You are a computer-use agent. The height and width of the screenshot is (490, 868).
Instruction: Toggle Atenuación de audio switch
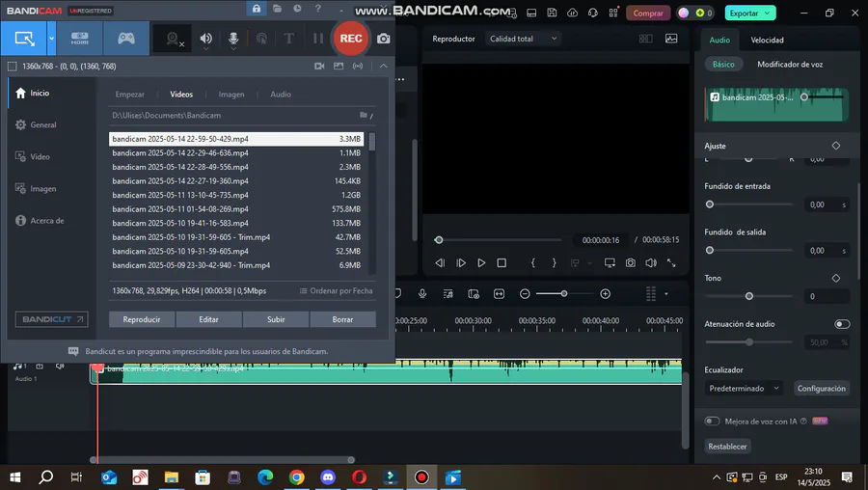point(842,324)
